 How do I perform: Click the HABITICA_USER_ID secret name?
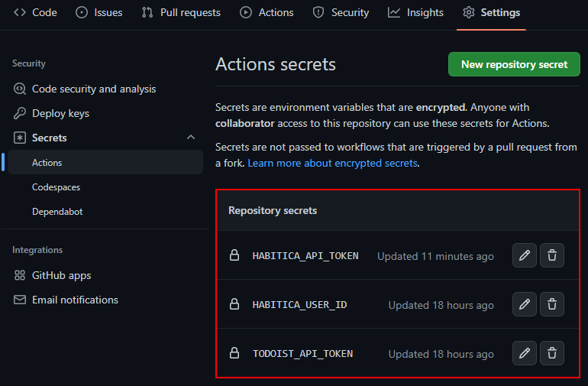point(299,304)
